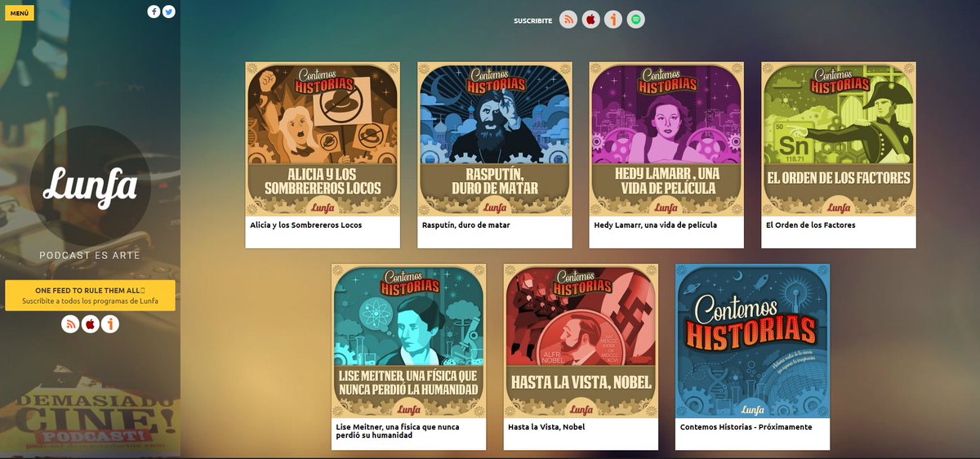
Task: Click title link 'El Orden de los Factores'
Action: pos(811,225)
